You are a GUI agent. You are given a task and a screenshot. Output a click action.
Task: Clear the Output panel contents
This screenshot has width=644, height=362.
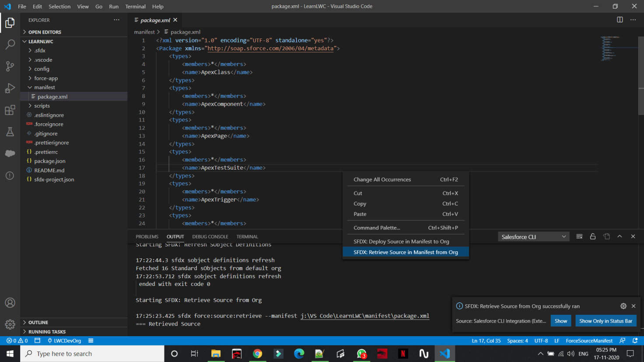(579, 236)
